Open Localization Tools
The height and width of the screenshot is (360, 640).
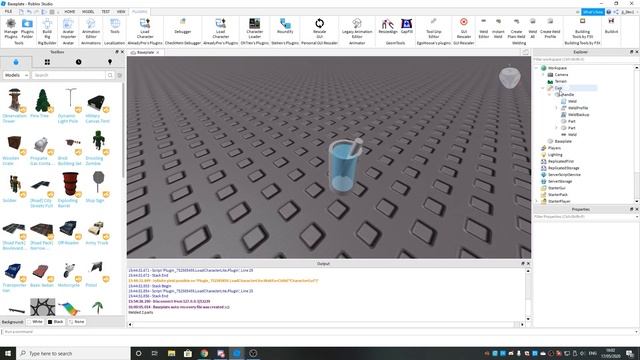(x=115, y=26)
